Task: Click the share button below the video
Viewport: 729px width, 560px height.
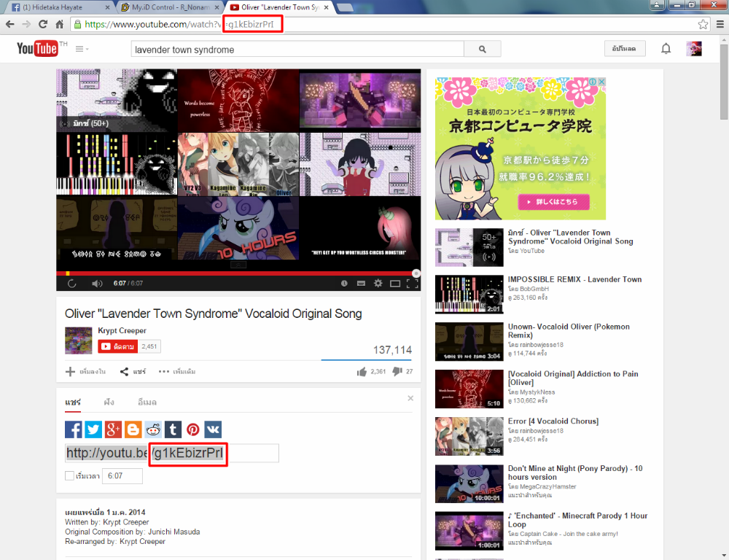Action: pos(133,372)
